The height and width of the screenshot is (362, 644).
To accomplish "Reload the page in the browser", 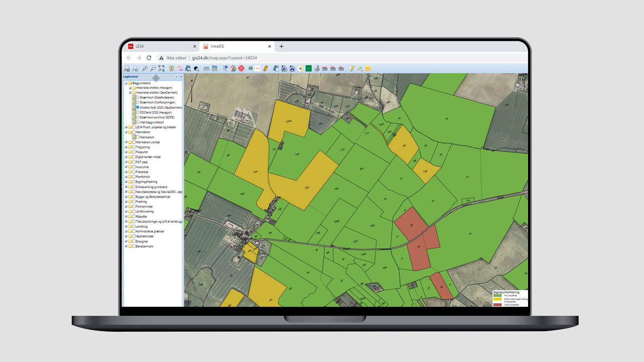I will (x=149, y=58).
